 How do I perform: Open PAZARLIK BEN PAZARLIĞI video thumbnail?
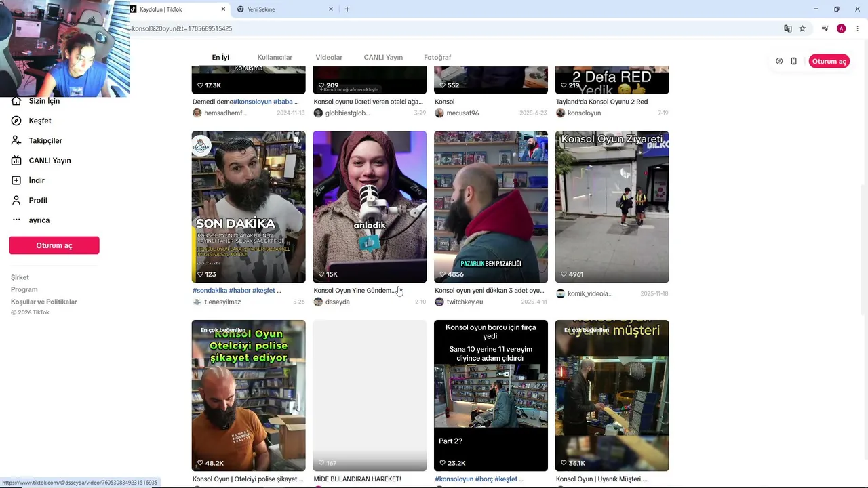pos(491,207)
